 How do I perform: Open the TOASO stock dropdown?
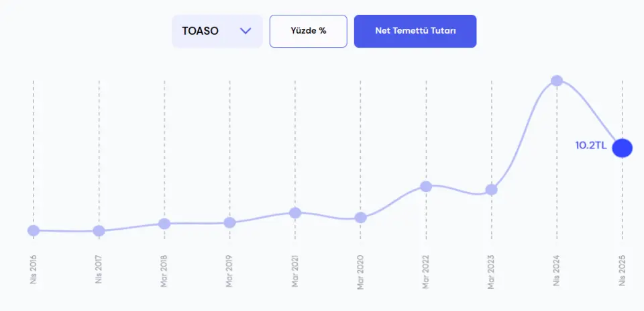pos(217,32)
